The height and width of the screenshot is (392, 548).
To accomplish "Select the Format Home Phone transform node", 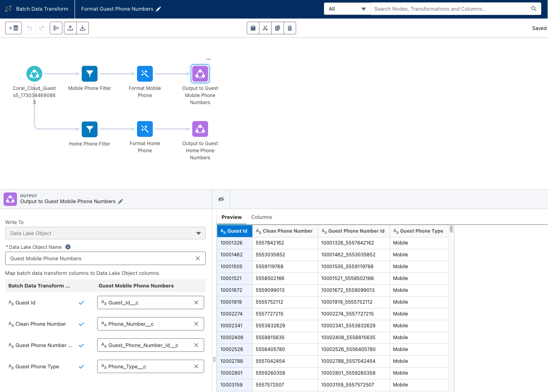I will pyautogui.click(x=145, y=129).
